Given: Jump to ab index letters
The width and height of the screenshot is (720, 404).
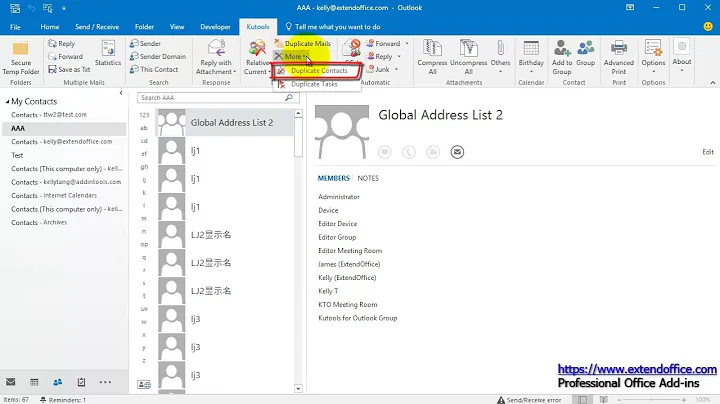Looking at the screenshot, I should pyautogui.click(x=144, y=128).
